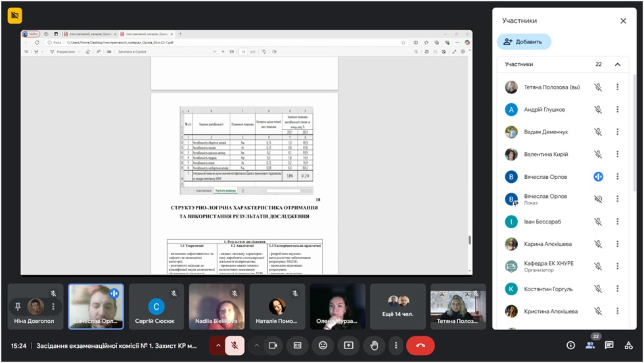Collapse the Участники list section
The image size is (644, 363).
coord(617,64)
